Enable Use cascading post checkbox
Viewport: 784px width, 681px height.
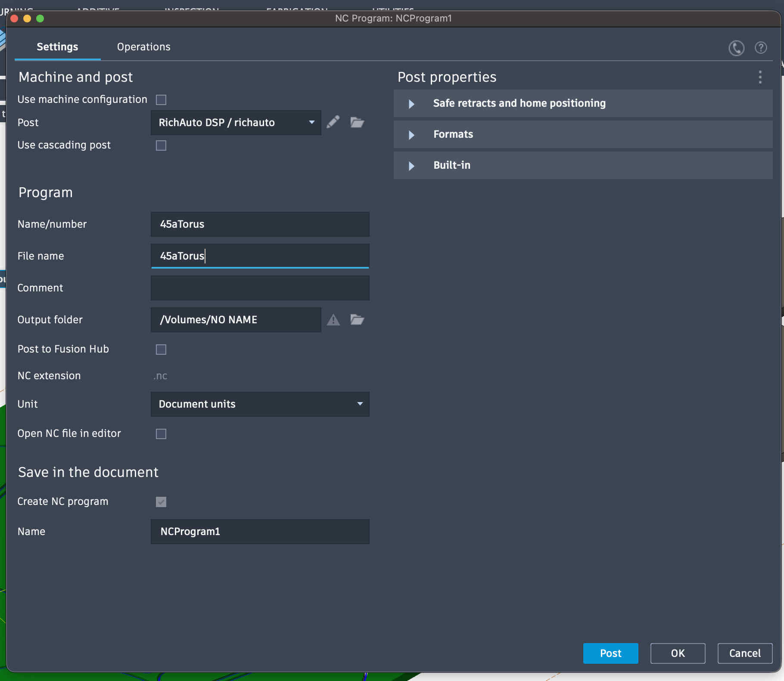161,145
